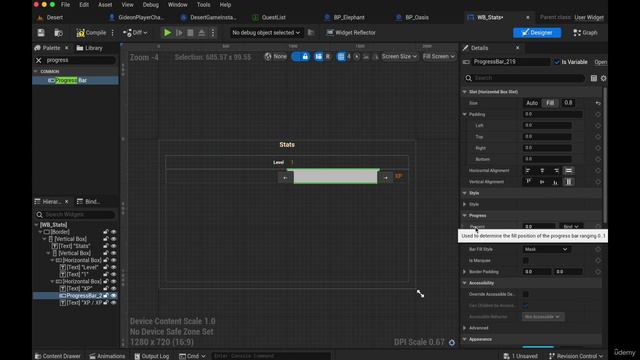Click the find debug object icon
Screen dimensions: 640x360
(311, 33)
